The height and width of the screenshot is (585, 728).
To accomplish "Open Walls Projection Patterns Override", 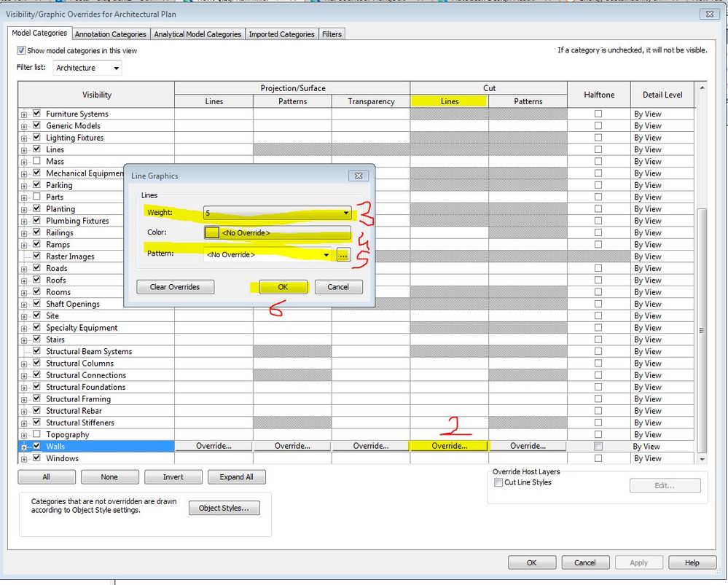I will pos(292,446).
